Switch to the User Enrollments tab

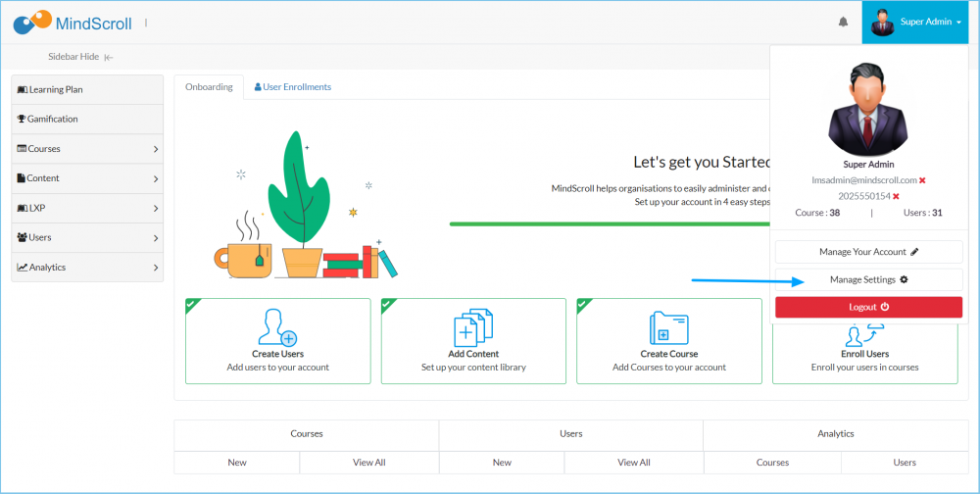(x=292, y=87)
